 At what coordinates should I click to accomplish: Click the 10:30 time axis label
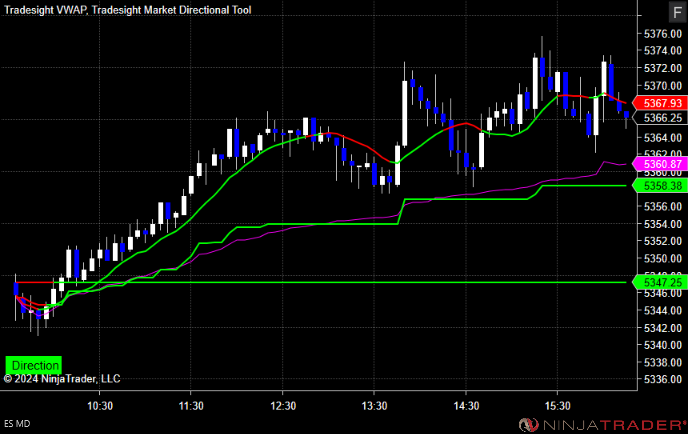point(100,405)
